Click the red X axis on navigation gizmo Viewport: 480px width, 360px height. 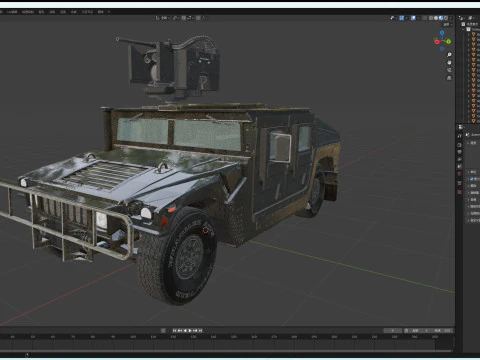click(x=437, y=42)
